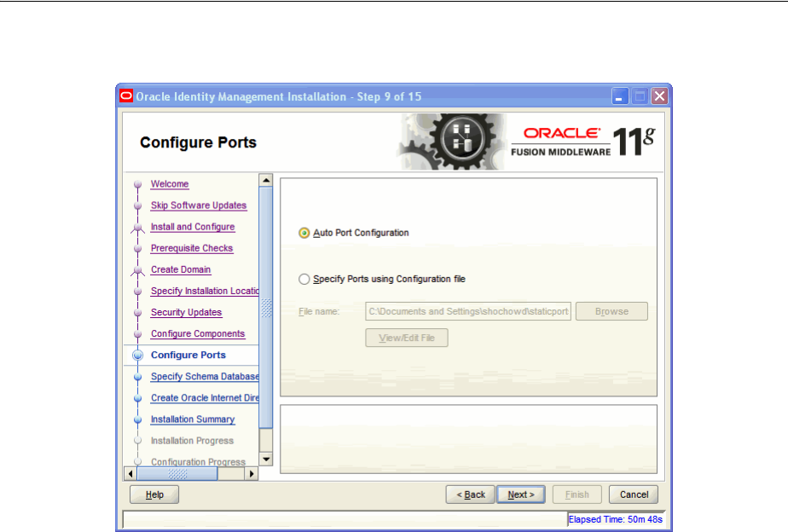Click the Finish button
Image resolution: width=788 pixels, height=532 pixels.
(577, 494)
